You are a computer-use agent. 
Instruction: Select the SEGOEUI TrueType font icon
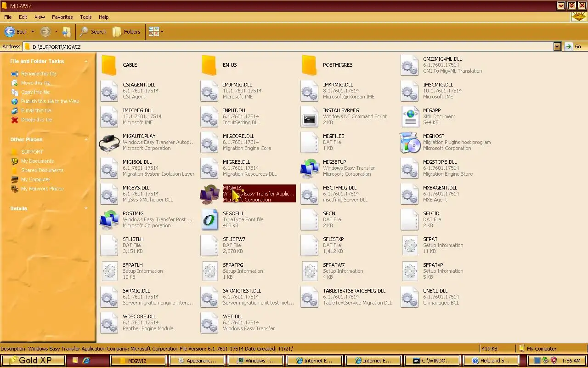[x=209, y=219]
